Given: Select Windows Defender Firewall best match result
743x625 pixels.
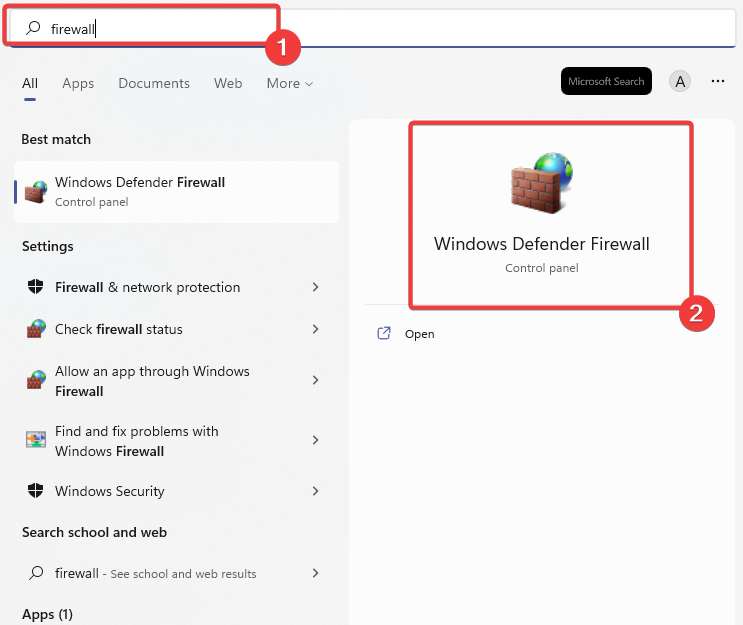Looking at the screenshot, I should (x=177, y=192).
